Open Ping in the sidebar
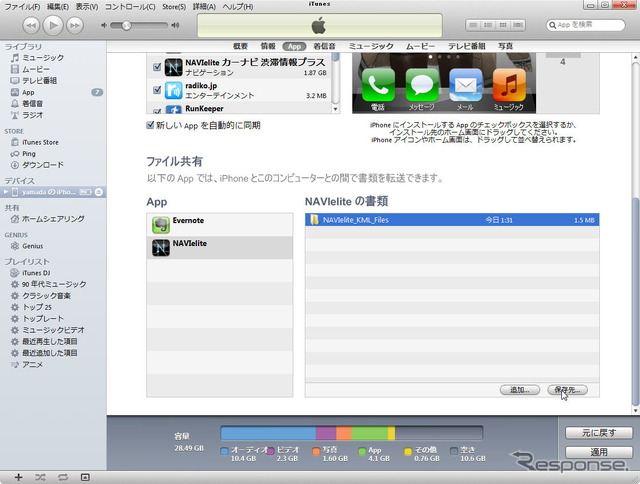 pyautogui.click(x=29, y=154)
